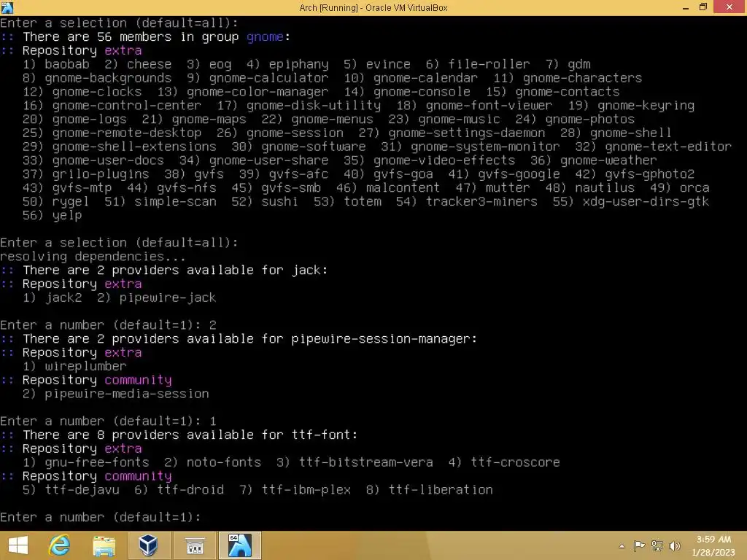747x560 pixels.
Task: Click the VirtualBox icon in the title bar
Action: click(x=7, y=7)
